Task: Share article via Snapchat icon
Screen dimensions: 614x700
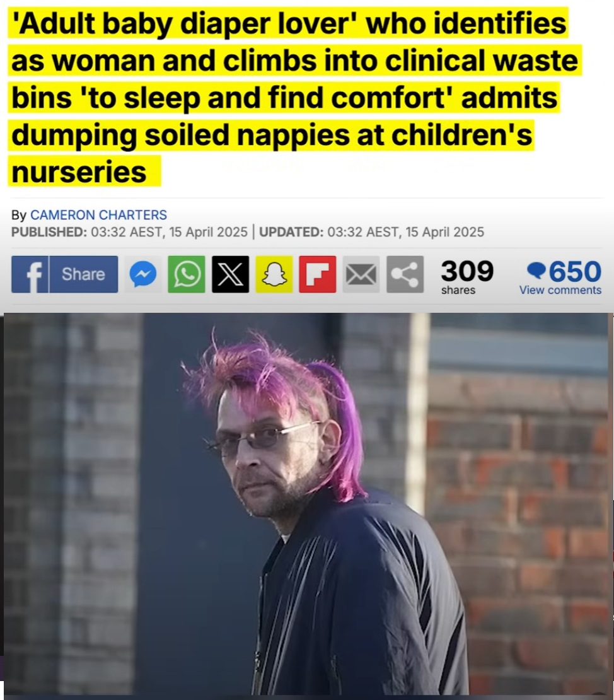Action: (x=274, y=274)
